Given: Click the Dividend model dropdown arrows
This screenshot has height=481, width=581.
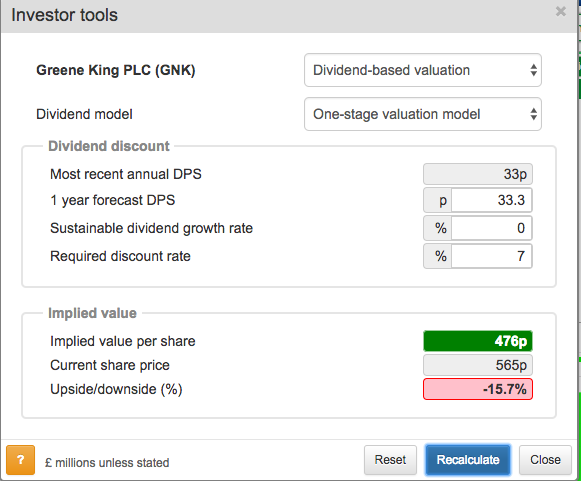Looking at the screenshot, I should [533, 114].
